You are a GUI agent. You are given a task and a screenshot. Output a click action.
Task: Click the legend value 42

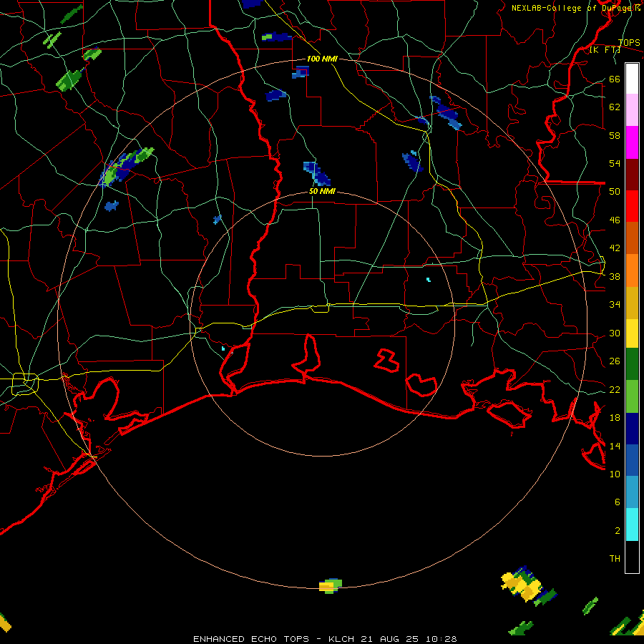[x=615, y=248]
